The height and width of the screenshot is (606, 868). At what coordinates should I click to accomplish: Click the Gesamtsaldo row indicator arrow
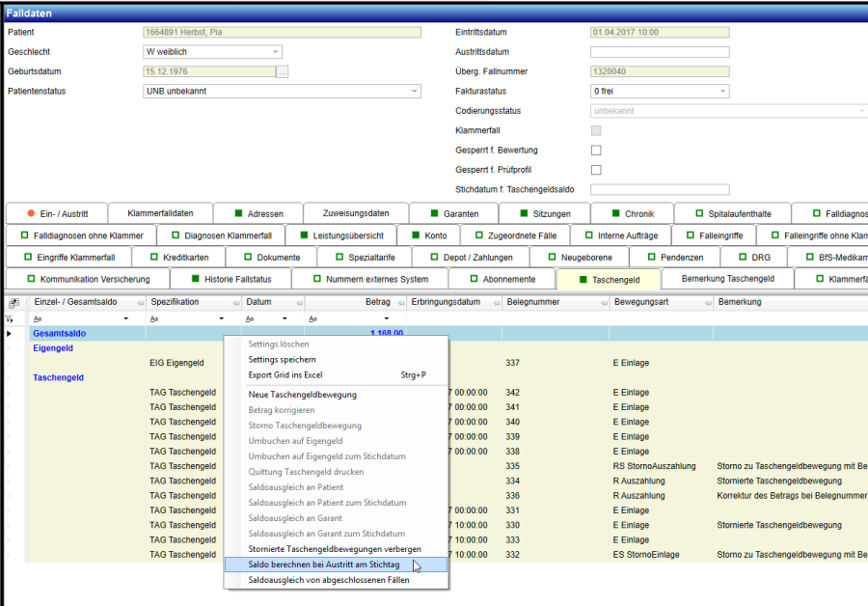11,333
